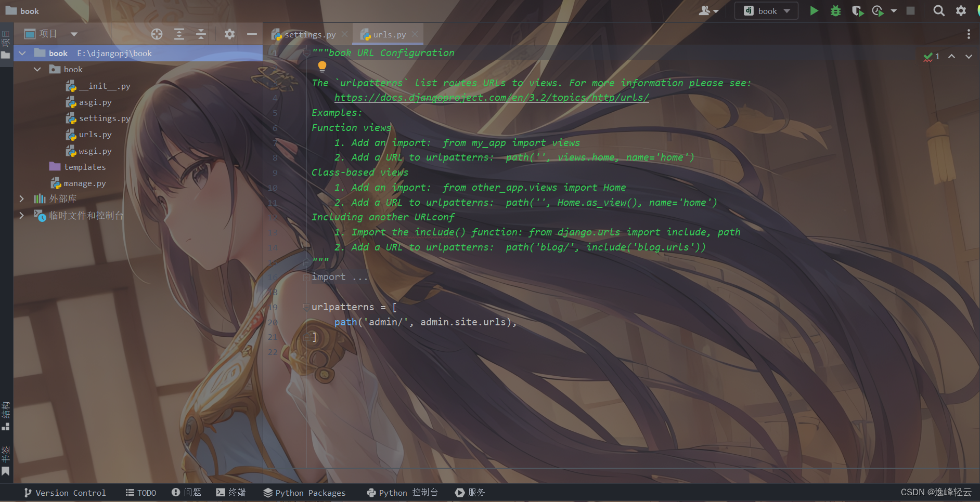Open editor tabs more options menu

[969, 34]
